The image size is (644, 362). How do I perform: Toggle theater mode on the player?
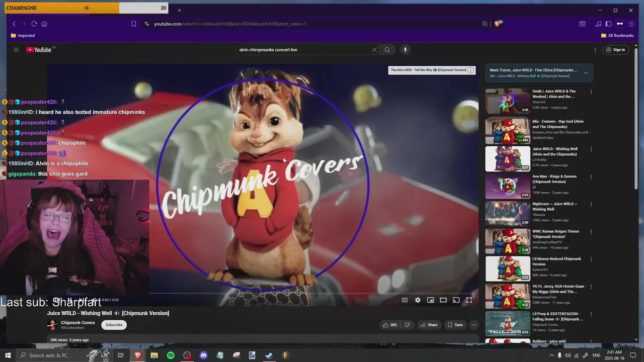(x=443, y=300)
